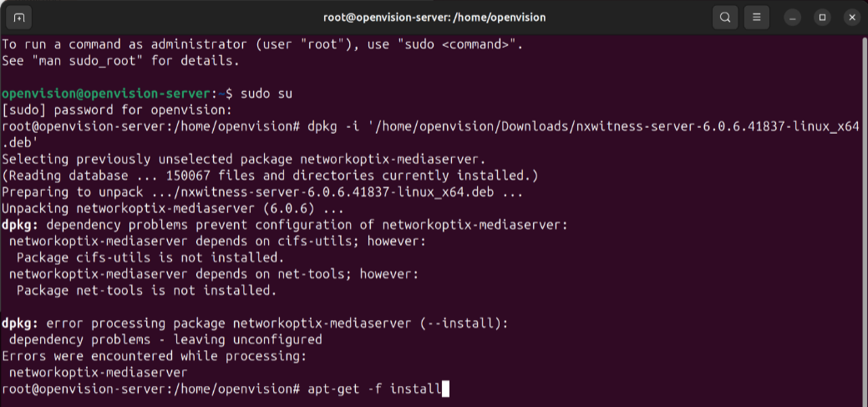The image size is (868, 407).
Task: Click the 'Preparing to unpack' line
Action: click(262, 192)
